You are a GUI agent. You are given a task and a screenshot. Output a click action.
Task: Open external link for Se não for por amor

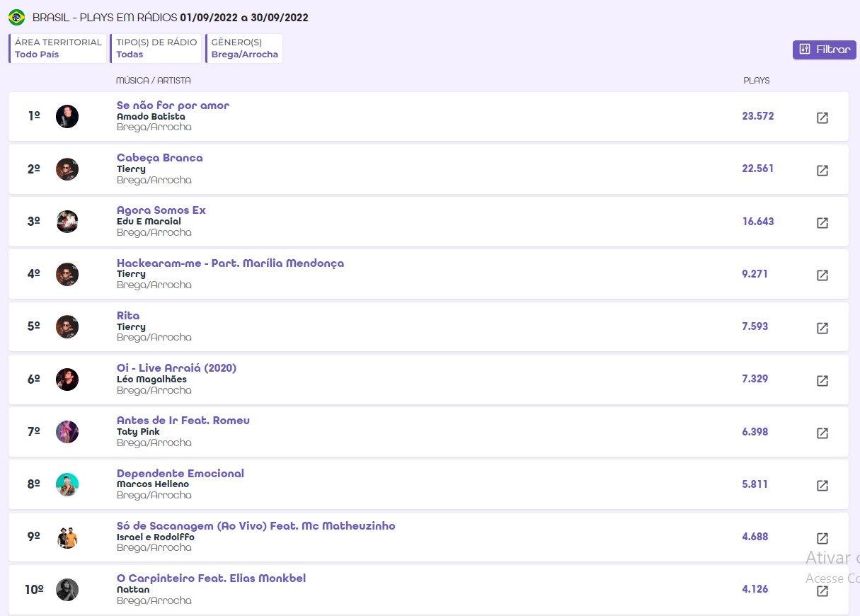point(822,118)
